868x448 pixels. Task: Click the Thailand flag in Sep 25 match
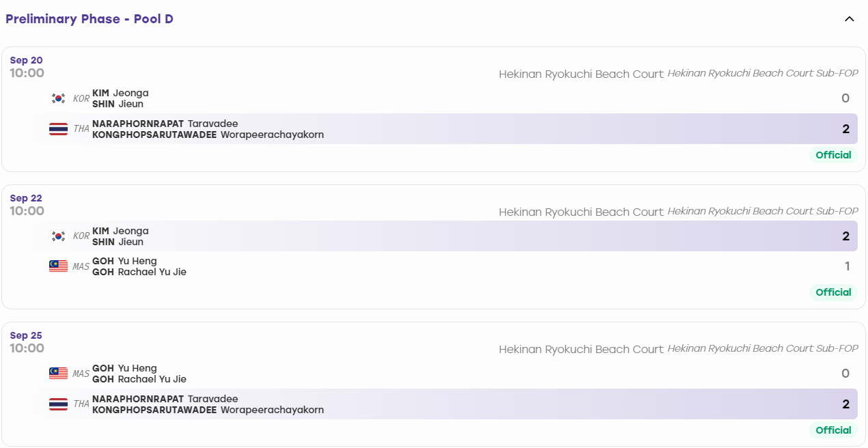(x=58, y=404)
